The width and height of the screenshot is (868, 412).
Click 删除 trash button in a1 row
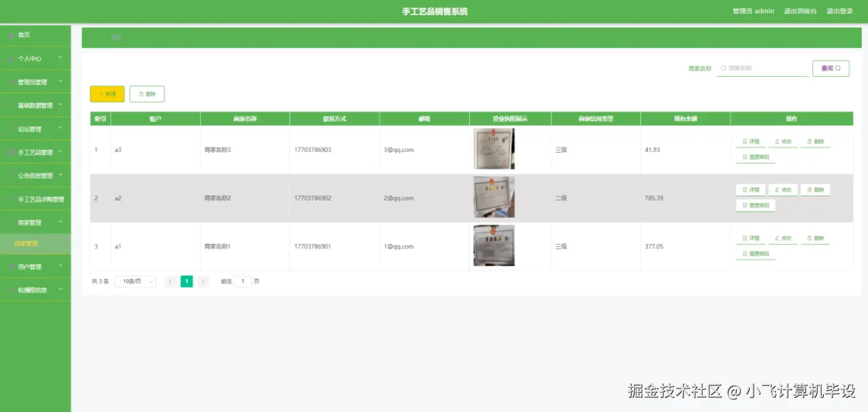pos(815,239)
